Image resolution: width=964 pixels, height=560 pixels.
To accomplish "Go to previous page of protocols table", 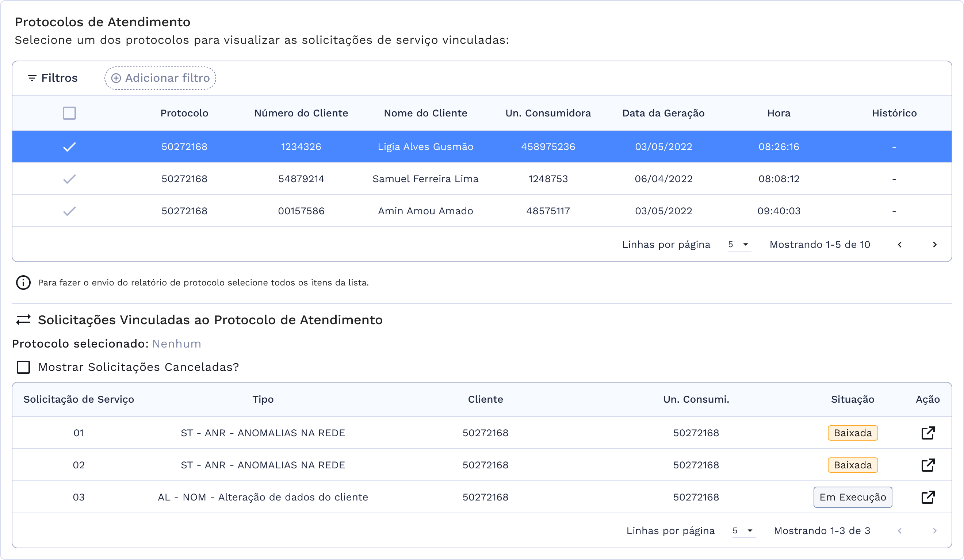I will pos(900,245).
